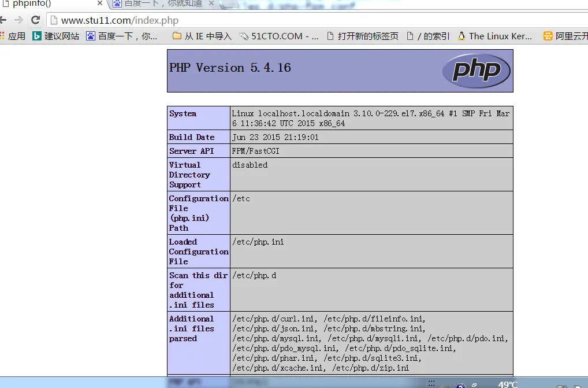Click the /etc/php.d scan directory value
This screenshot has width=588, height=388.
[x=254, y=275]
